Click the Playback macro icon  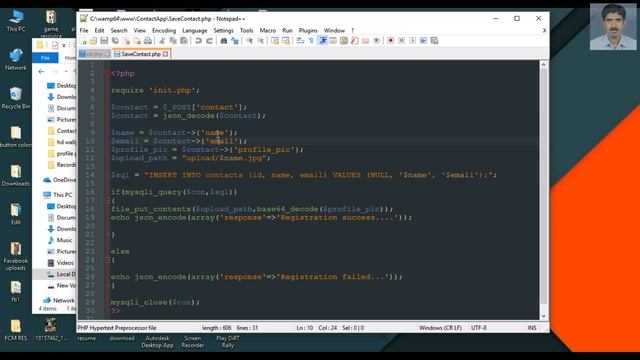(x=413, y=41)
